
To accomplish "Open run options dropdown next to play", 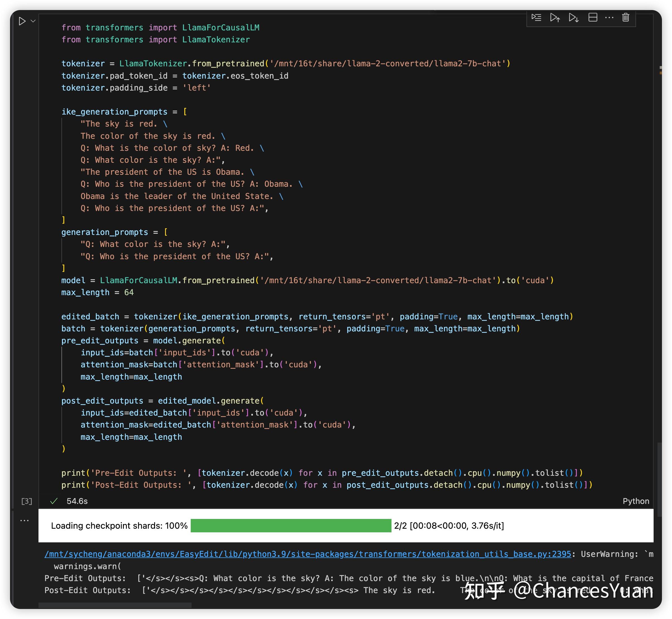I will [x=33, y=21].
